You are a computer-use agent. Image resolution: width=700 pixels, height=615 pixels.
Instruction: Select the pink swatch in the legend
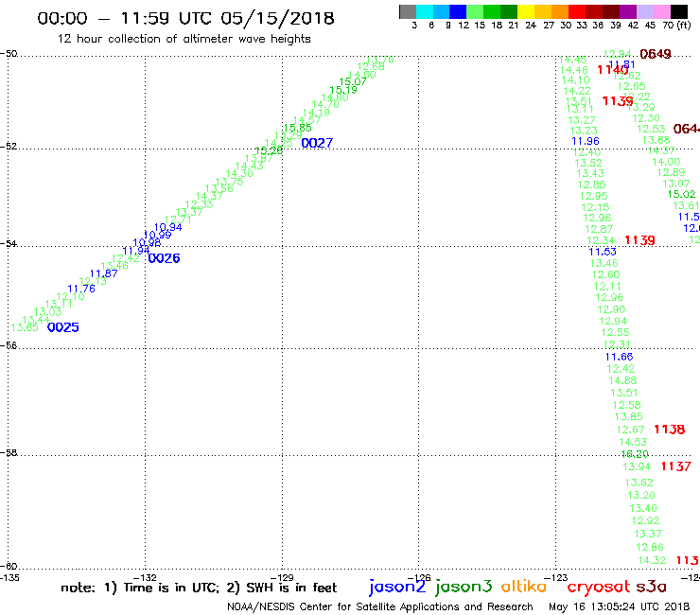[x=661, y=11]
